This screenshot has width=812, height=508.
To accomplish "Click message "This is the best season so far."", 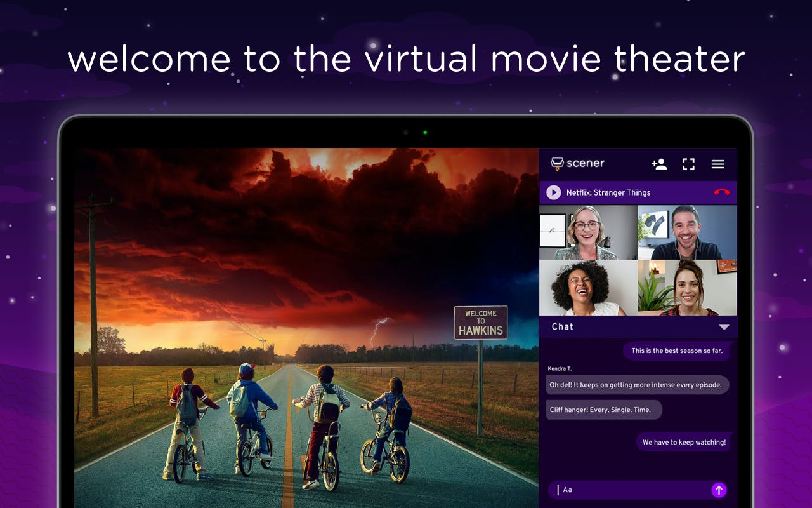I will pyautogui.click(x=677, y=351).
